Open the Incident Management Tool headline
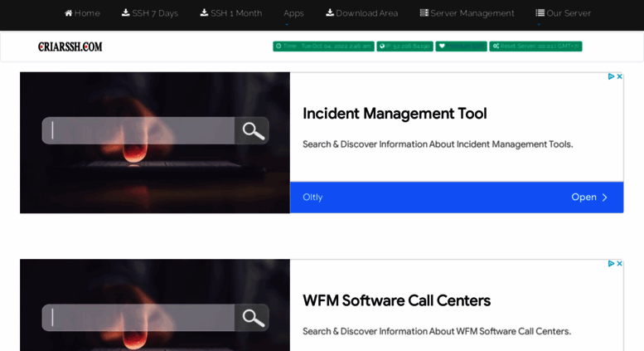This screenshot has height=351, width=644. 395,114
